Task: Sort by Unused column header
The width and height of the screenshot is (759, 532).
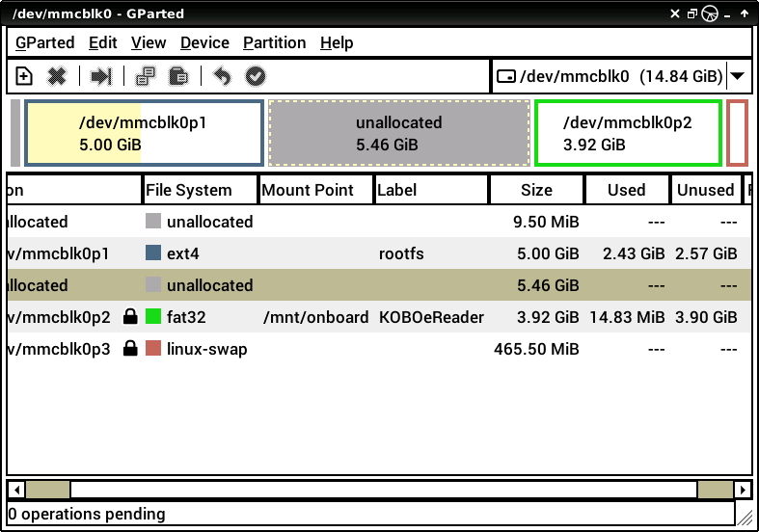Action: pyautogui.click(x=706, y=190)
